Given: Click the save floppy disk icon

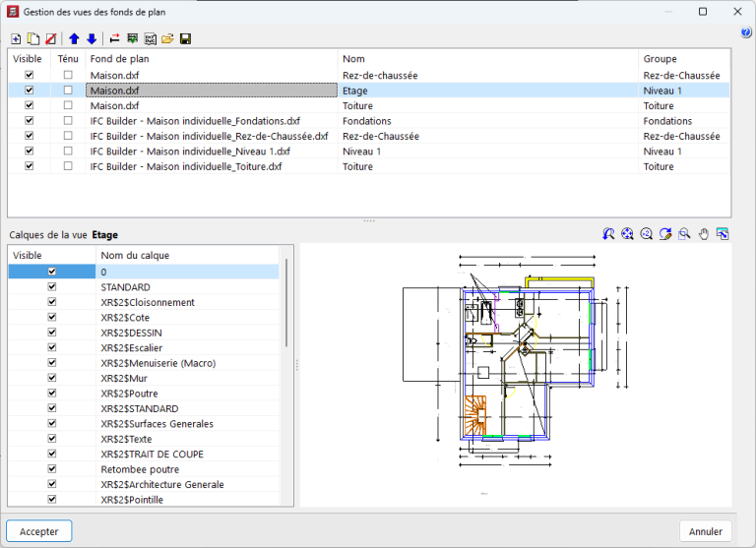Looking at the screenshot, I should (x=185, y=39).
